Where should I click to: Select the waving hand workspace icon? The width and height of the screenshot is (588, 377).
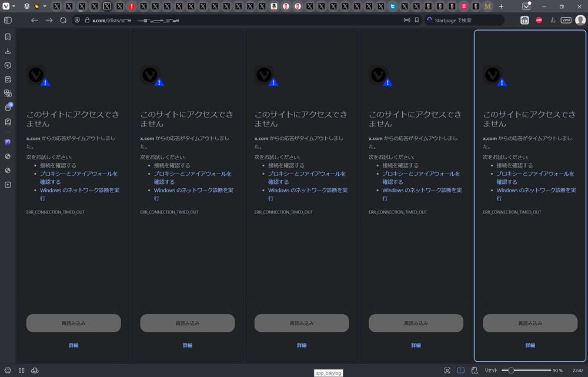pos(36,6)
